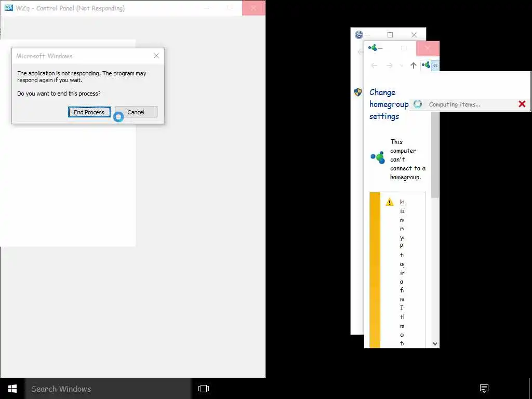The image size is (532, 399).
Task: Click the 'Computing items...' status text
Action: point(454,104)
